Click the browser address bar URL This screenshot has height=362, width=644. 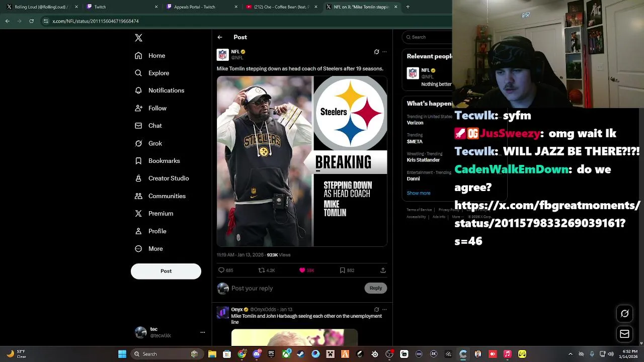tap(96, 21)
